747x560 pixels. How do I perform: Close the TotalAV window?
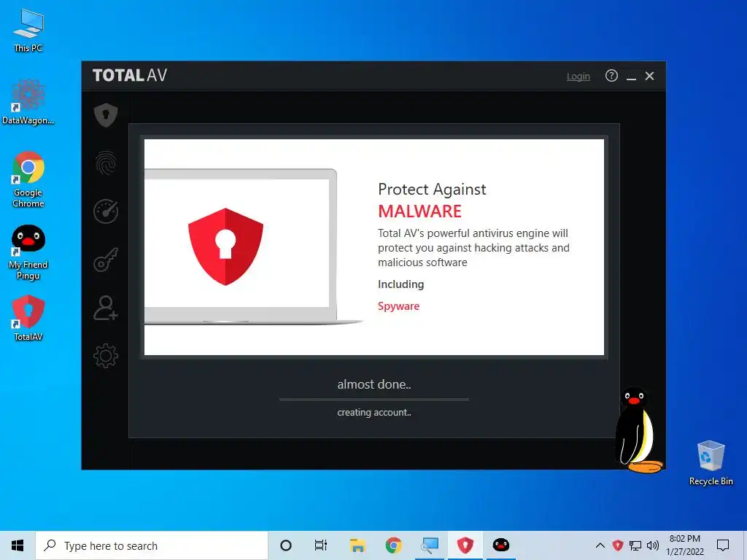tap(649, 76)
